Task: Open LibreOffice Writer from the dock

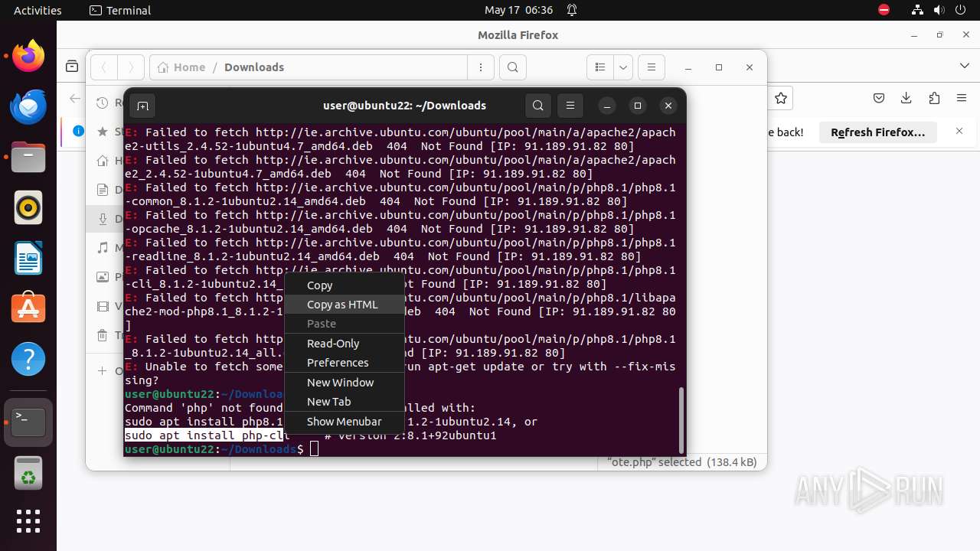Action: (x=28, y=258)
